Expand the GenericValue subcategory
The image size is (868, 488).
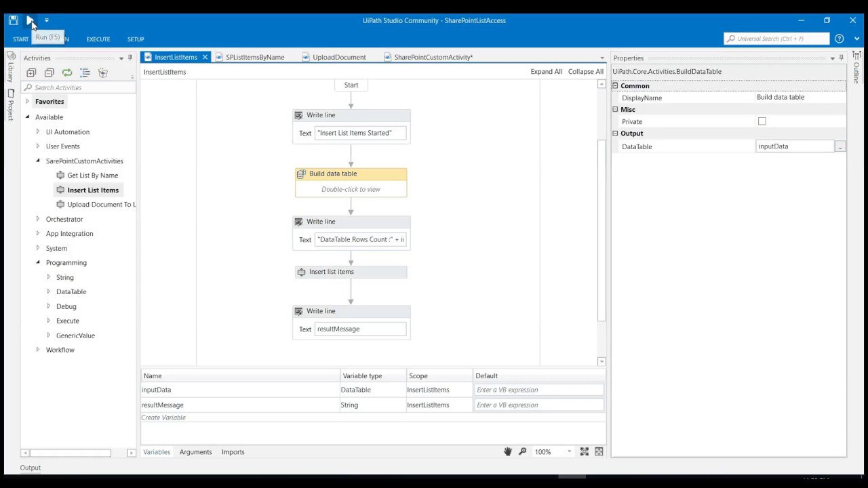click(48, 335)
